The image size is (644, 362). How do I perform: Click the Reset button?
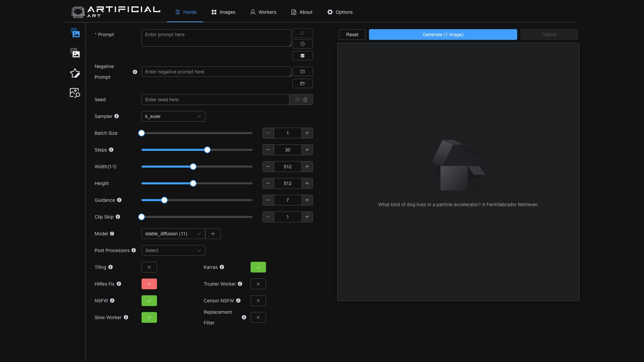tap(352, 35)
